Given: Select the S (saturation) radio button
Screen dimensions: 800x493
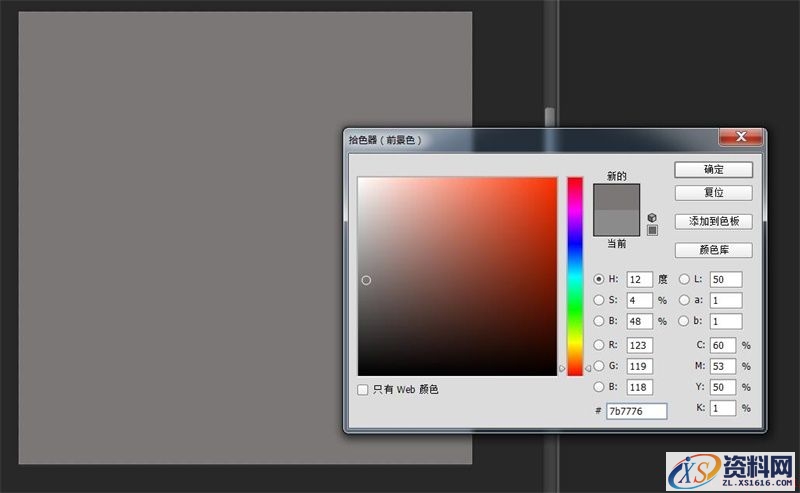Looking at the screenshot, I should tap(599, 299).
